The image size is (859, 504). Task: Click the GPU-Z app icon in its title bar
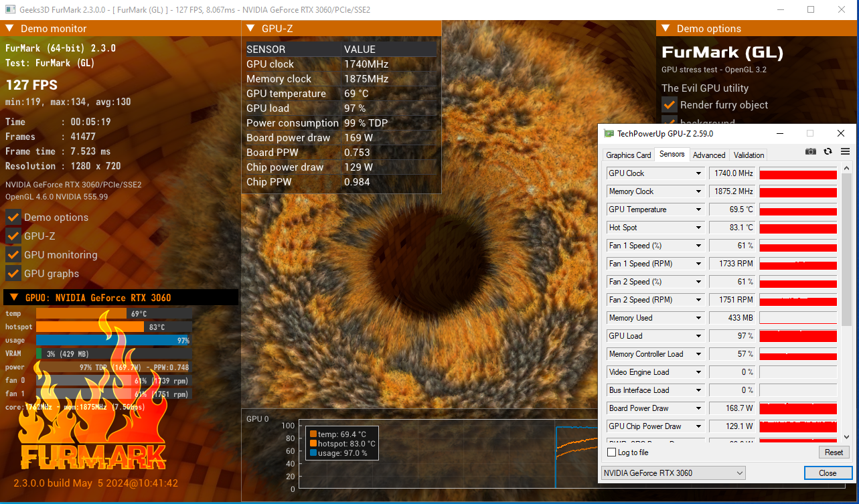coord(608,133)
